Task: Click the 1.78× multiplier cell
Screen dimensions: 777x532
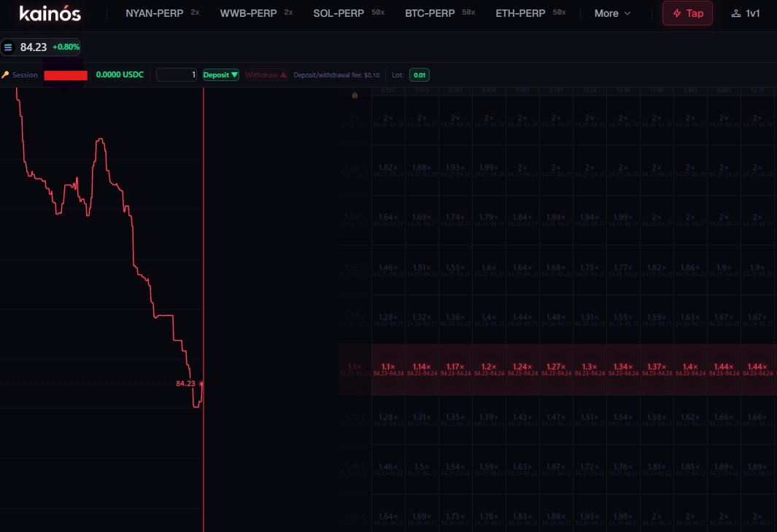Action: [x=489, y=513]
